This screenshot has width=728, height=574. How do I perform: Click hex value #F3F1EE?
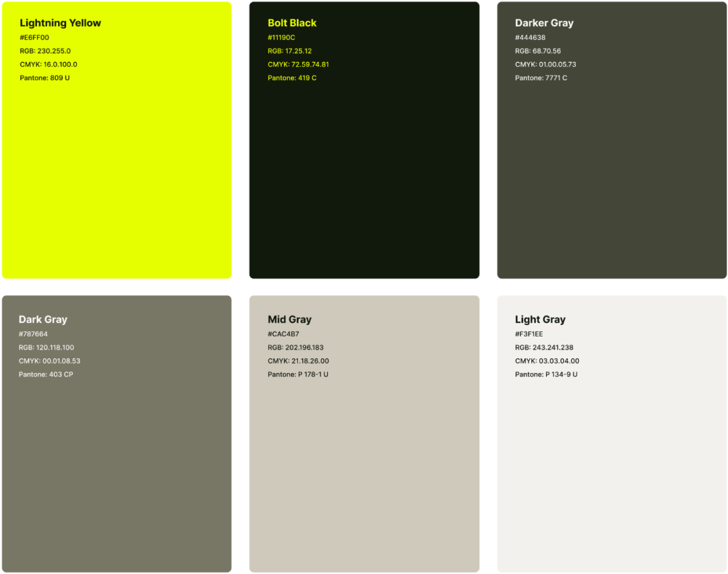pyautogui.click(x=529, y=334)
